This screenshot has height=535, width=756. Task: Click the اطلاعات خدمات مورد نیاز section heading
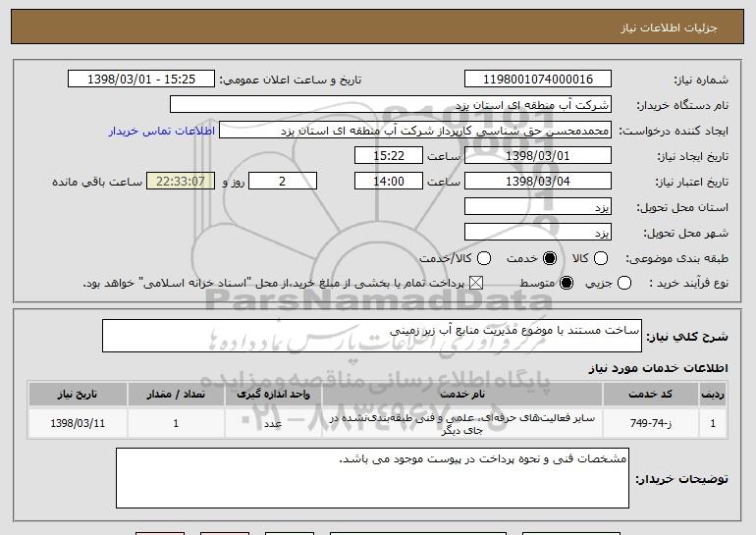[x=658, y=368]
